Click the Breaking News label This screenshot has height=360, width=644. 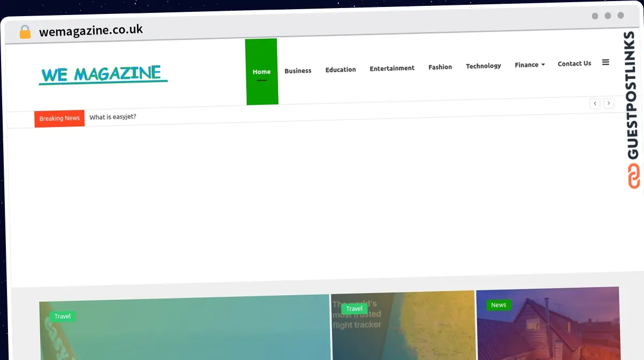(60, 118)
